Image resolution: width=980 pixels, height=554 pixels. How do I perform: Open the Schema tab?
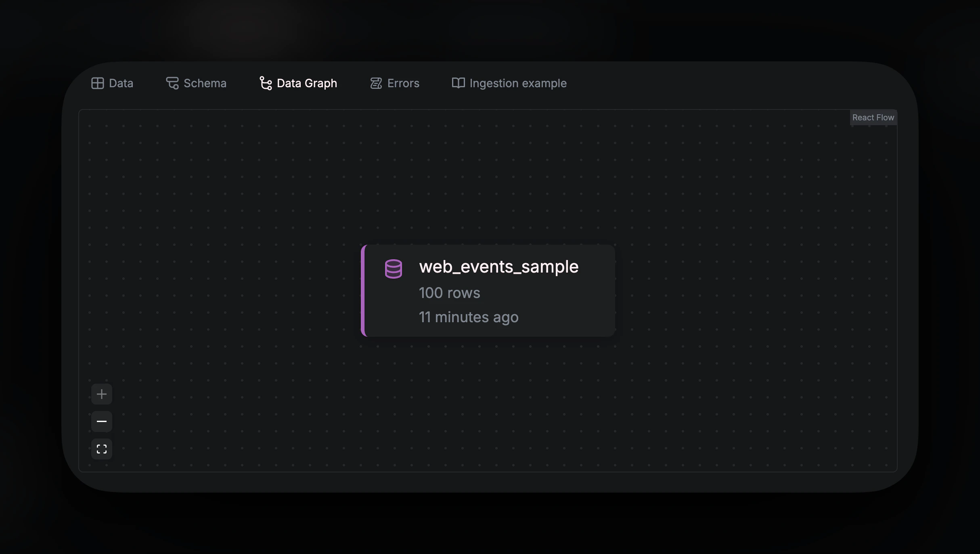[205, 83]
